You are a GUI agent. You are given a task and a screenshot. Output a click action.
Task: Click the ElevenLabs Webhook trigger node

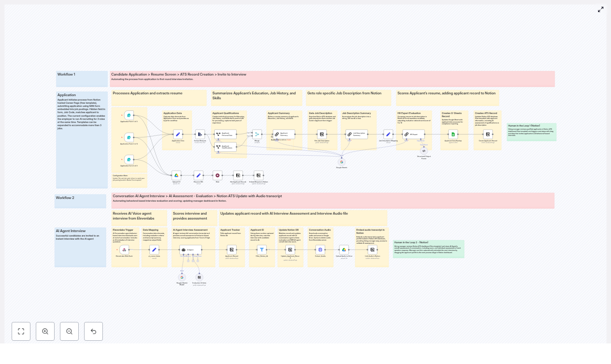pyautogui.click(x=124, y=250)
